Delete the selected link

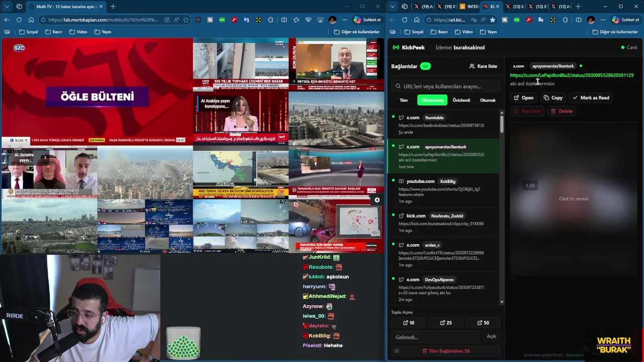pos(561,111)
